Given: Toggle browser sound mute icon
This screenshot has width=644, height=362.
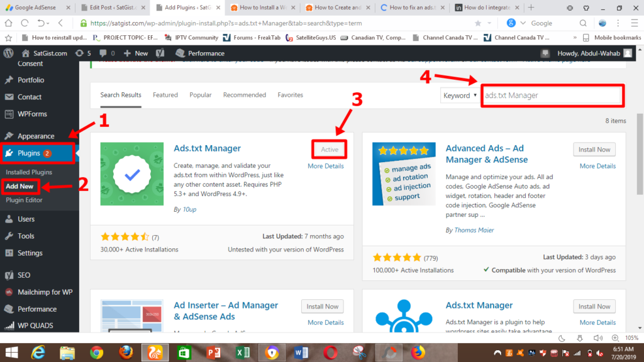Looking at the screenshot, I should (597, 338).
